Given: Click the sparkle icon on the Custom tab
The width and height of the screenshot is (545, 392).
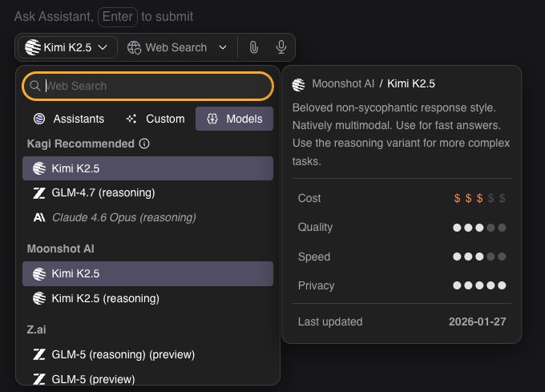Looking at the screenshot, I should pyautogui.click(x=131, y=119).
